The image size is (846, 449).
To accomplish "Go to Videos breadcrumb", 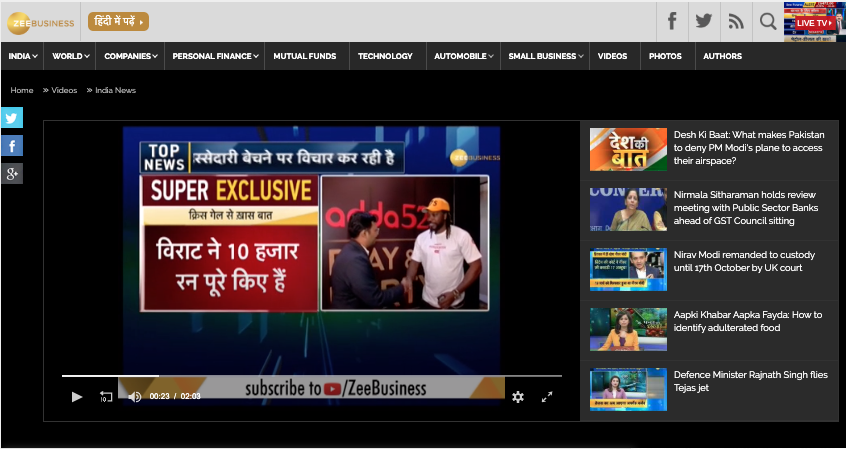I will coord(64,90).
